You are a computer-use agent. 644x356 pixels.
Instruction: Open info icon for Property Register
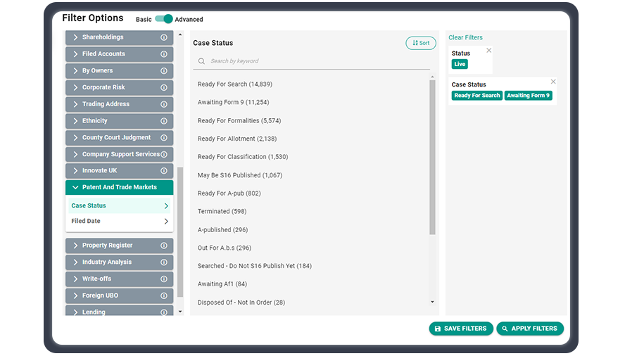pyautogui.click(x=164, y=246)
